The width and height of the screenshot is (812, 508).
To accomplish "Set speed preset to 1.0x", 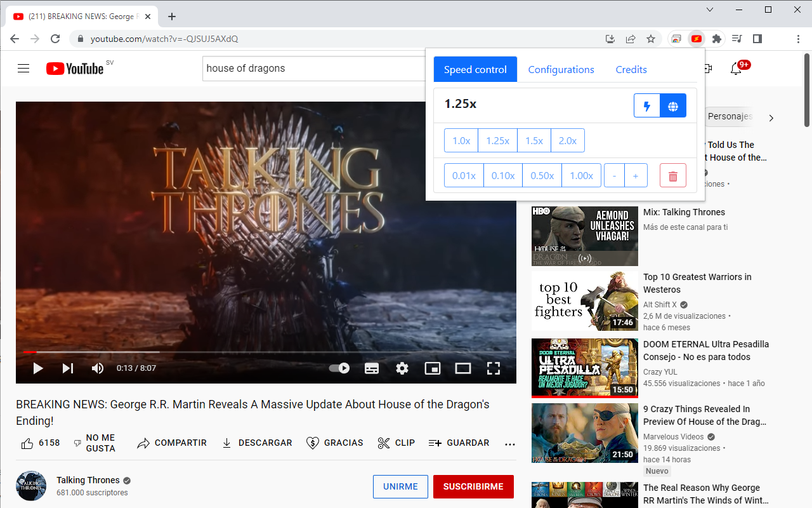I will (461, 140).
